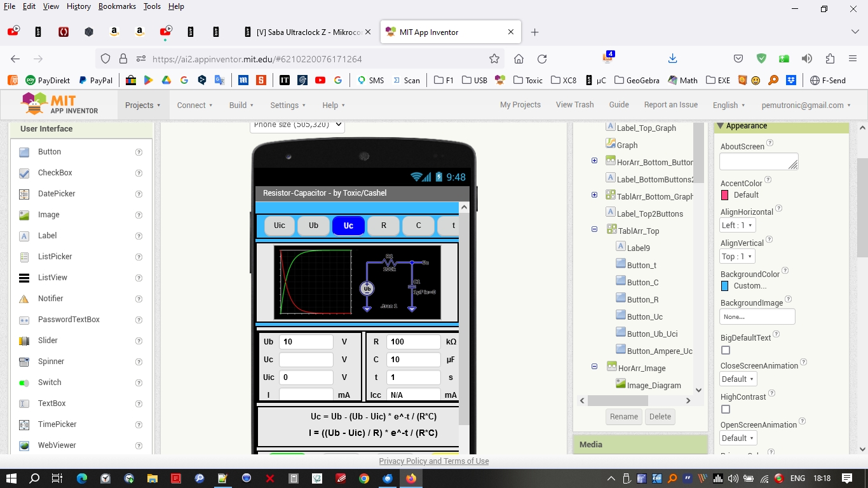Screen dimensions: 868x488
Task: Open Windows Start menu
Action: (x=11, y=478)
